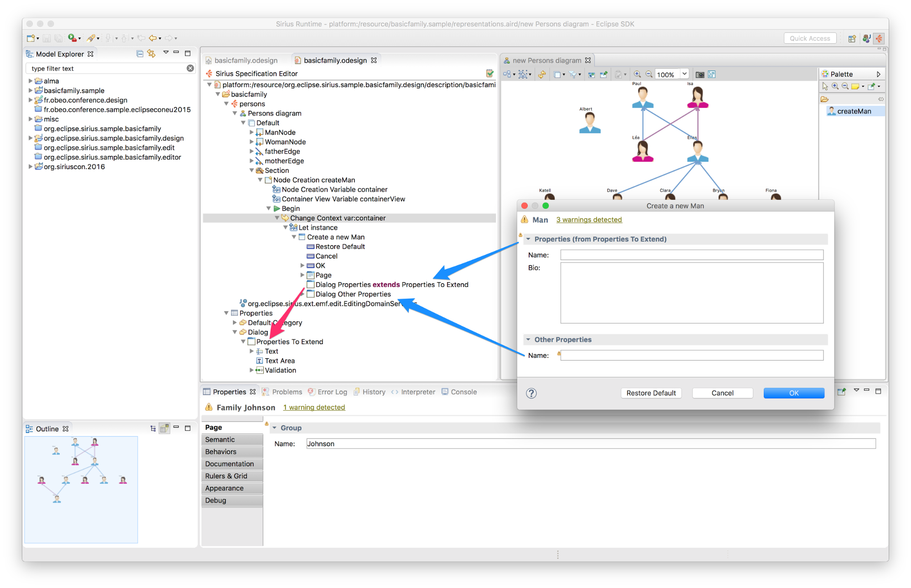Open the 100% zoom level dropdown
The height and width of the screenshot is (588, 911).
(x=684, y=74)
